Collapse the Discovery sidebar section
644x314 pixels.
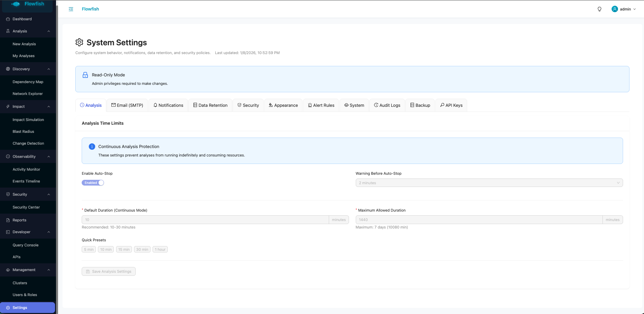tap(49, 69)
